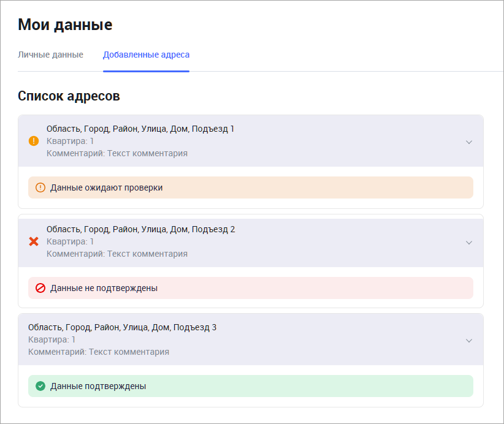Click the Мои данные page heading
The height and width of the screenshot is (424, 504).
pyautogui.click(x=65, y=25)
